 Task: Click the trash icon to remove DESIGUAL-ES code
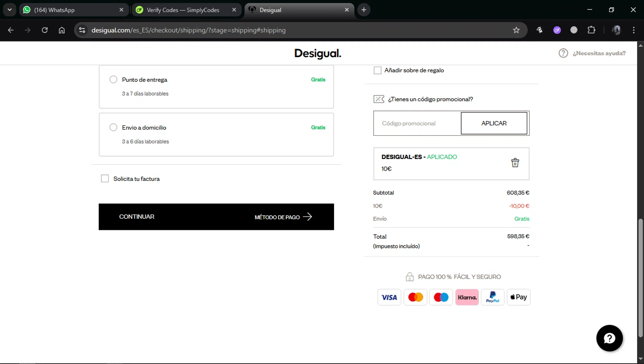pos(515,163)
